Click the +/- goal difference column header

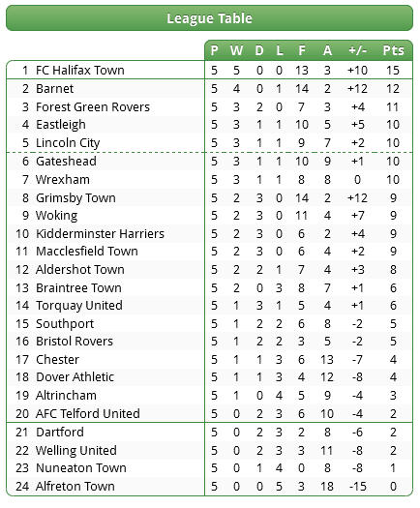[358, 50]
